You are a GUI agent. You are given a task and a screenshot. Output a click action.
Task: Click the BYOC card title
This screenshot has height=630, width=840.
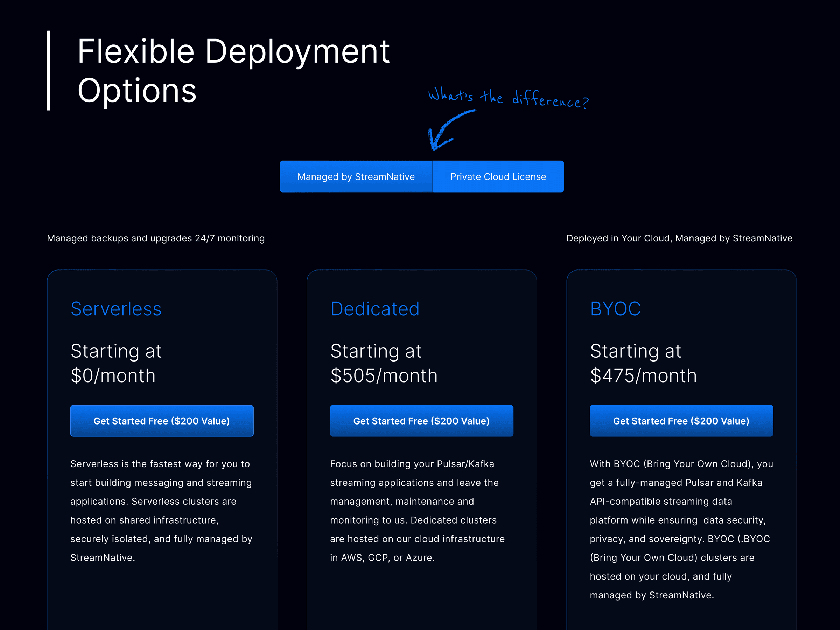616,309
